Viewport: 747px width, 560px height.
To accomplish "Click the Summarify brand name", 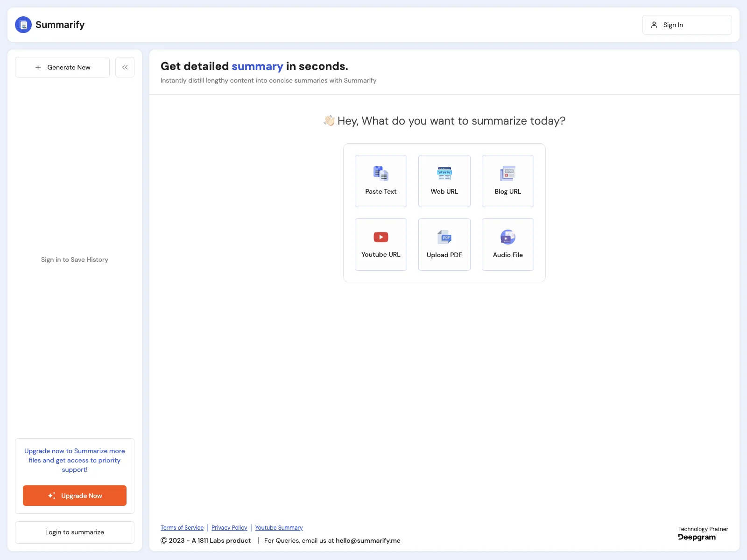I will click(x=60, y=25).
